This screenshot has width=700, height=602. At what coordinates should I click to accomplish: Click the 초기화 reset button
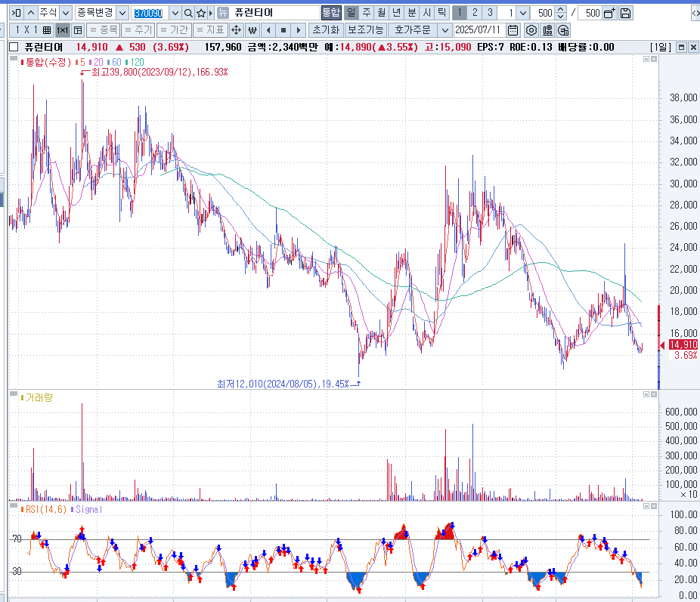[x=325, y=30]
